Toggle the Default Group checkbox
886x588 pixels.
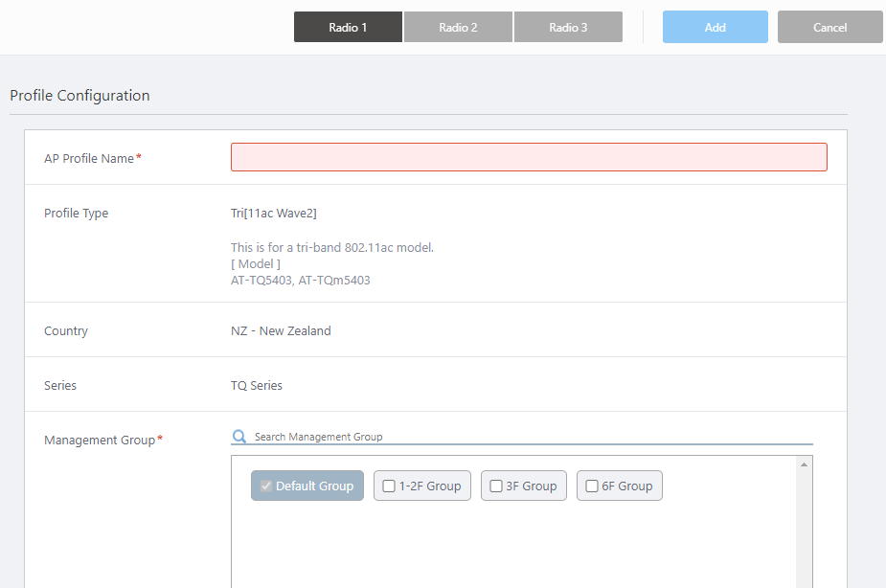266,486
